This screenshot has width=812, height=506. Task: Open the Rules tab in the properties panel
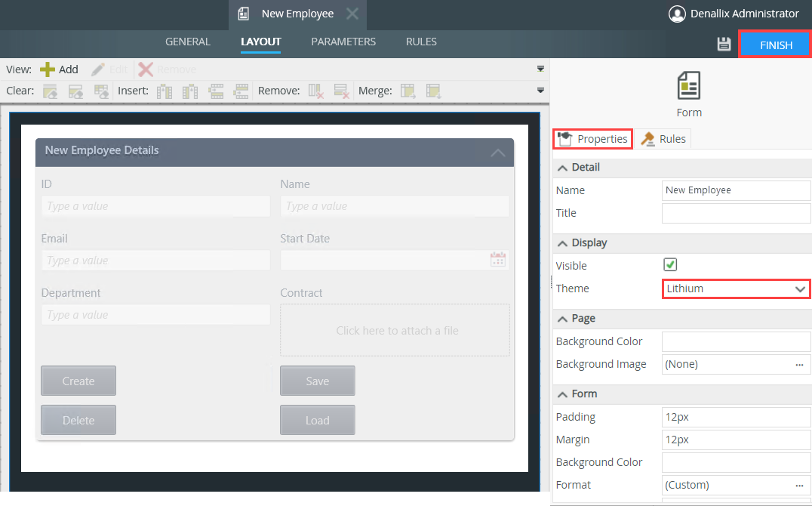coord(663,139)
